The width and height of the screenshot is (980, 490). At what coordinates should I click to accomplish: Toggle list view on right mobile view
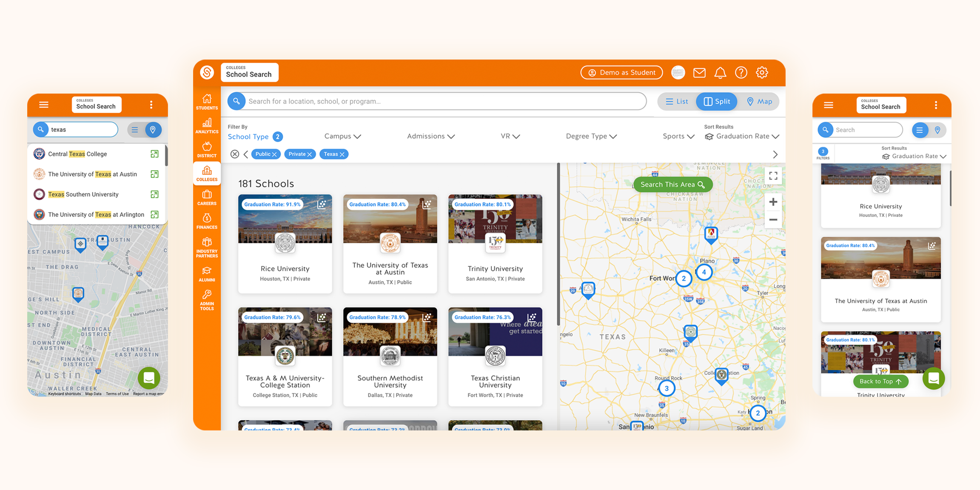pyautogui.click(x=920, y=130)
